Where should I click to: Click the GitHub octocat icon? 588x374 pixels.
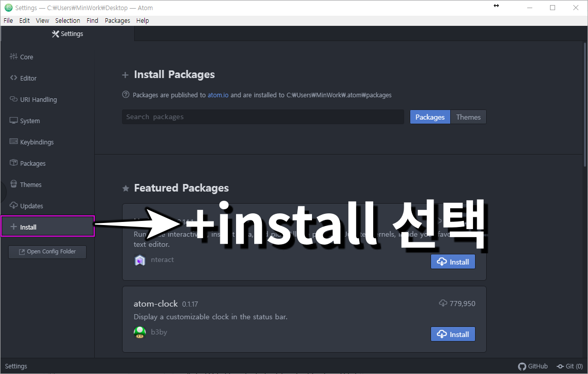pos(522,366)
